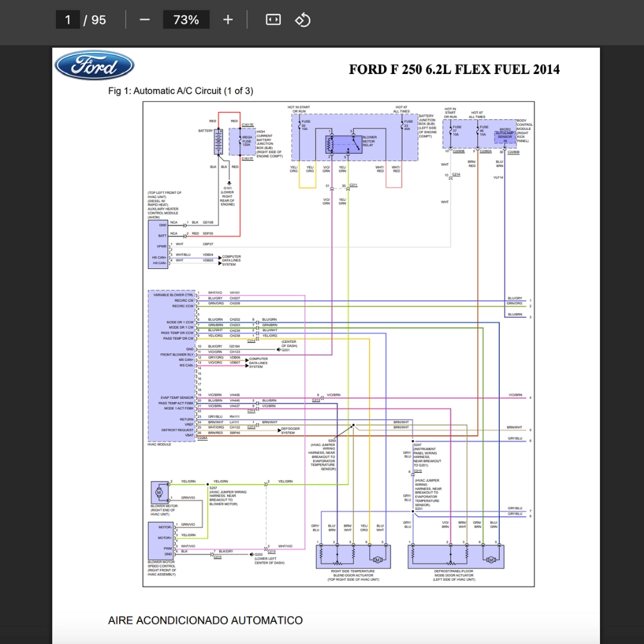Click the total page count 95
Viewport: 644px width, 644px height.
point(98,20)
